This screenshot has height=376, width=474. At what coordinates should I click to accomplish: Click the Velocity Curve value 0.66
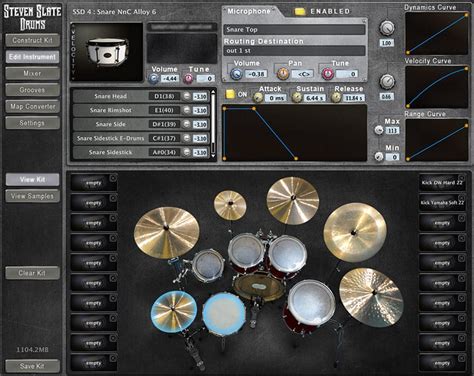(387, 97)
